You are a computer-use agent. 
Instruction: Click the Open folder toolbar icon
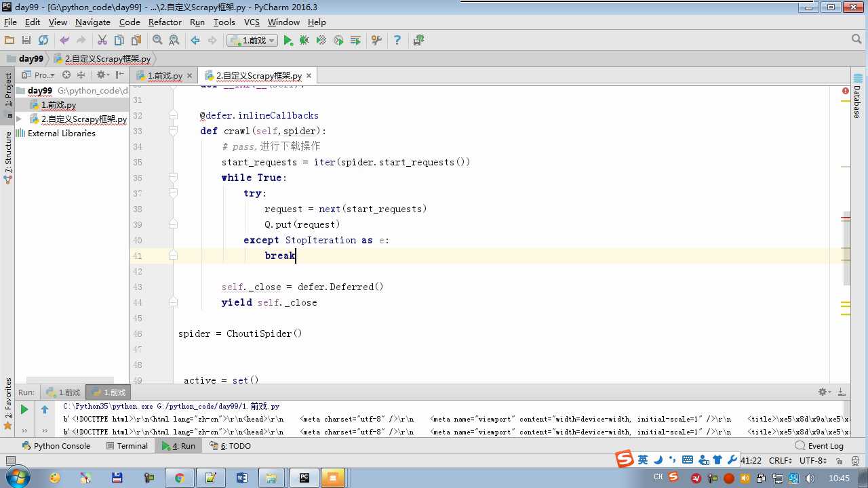pyautogui.click(x=9, y=40)
